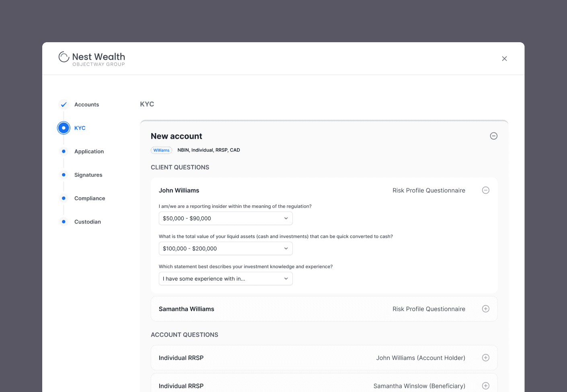Image resolution: width=567 pixels, height=392 pixels.
Task: Click John Williams Risk Profile Questionnaire label
Action: click(429, 191)
